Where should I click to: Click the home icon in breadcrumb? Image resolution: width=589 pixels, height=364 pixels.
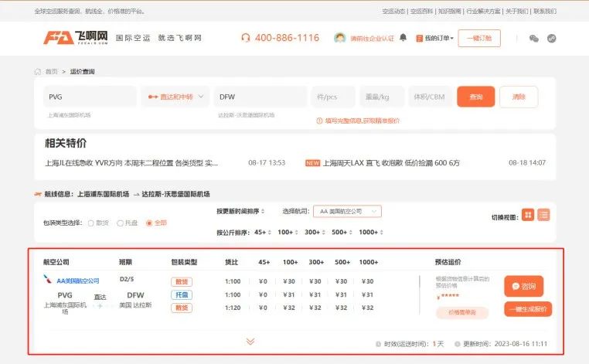pos(38,71)
